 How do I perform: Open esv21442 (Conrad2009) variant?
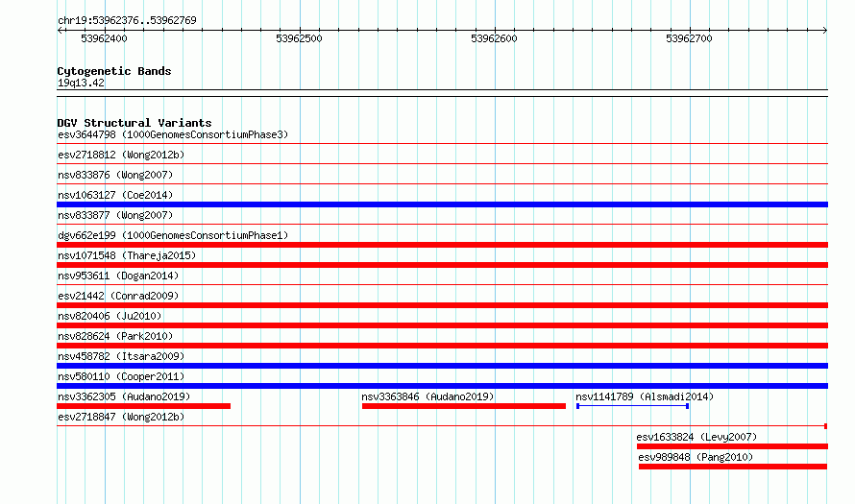pos(118,296)
